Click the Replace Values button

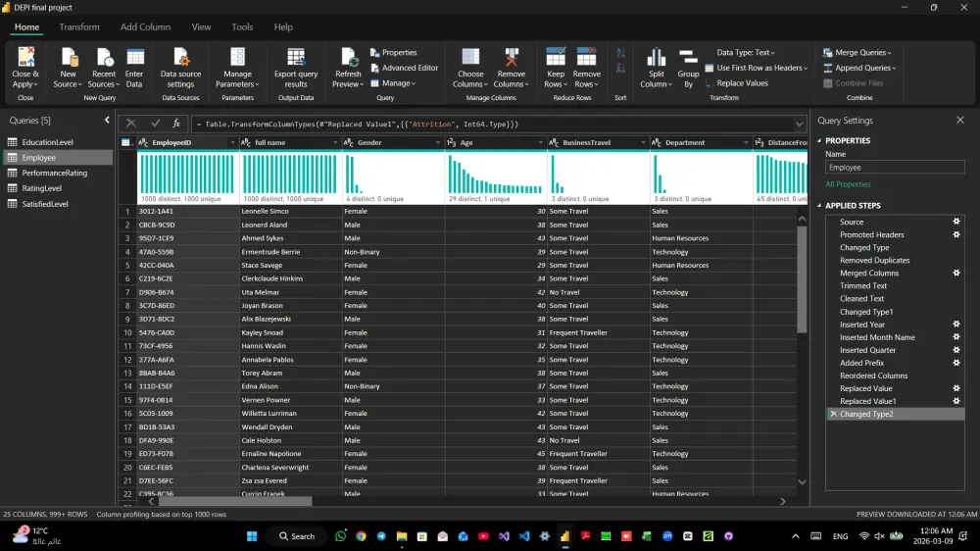tap(736, 83)
